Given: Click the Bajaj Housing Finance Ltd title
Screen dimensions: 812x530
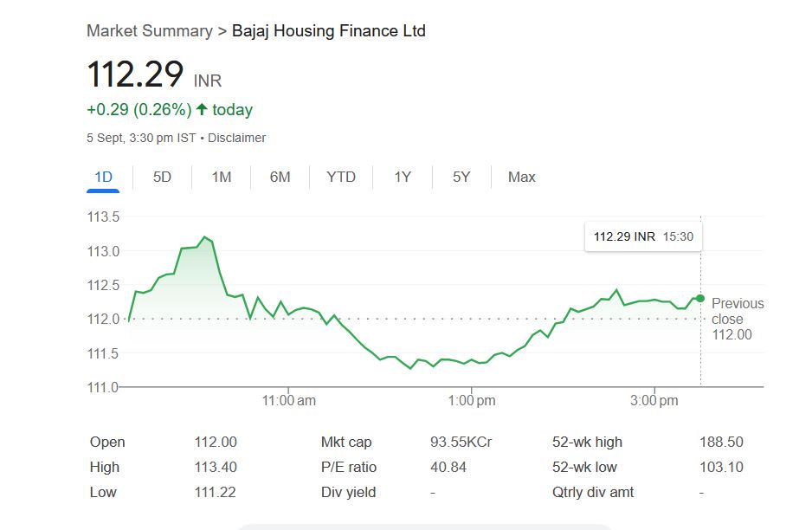Looking at the screenshot, I should (x=329, y=31).
